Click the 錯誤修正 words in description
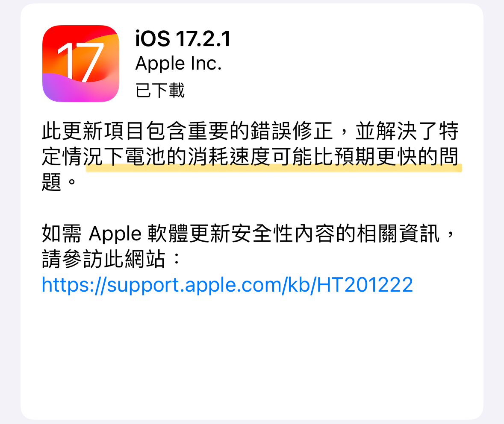Viewport: 504px width, 424px height. coord(292,131)
